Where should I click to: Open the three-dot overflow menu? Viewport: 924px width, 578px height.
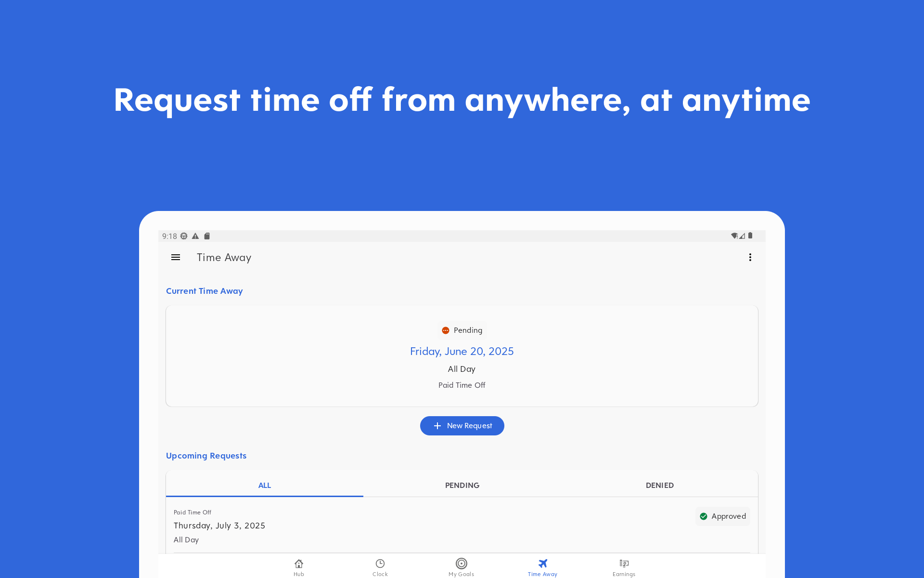tap(750, 257)
